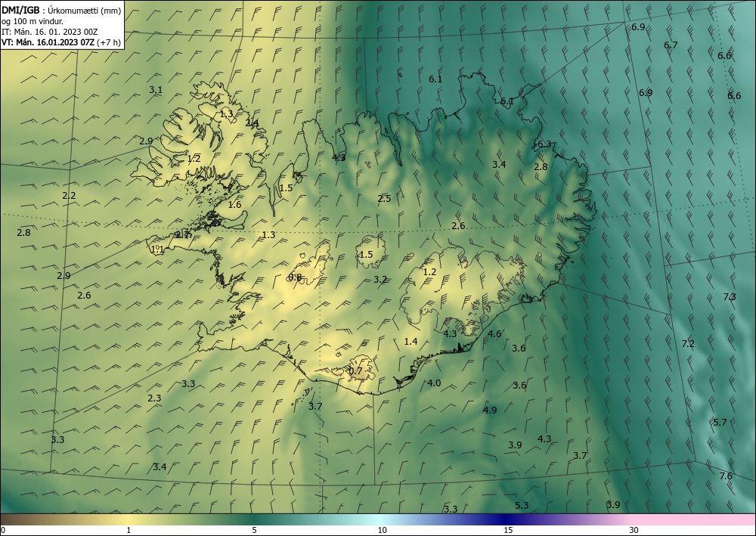
Task: Click the valid time 'VT: Mán. 16.01.2023 07Z (+7 h)'
Action: [61, 42]
